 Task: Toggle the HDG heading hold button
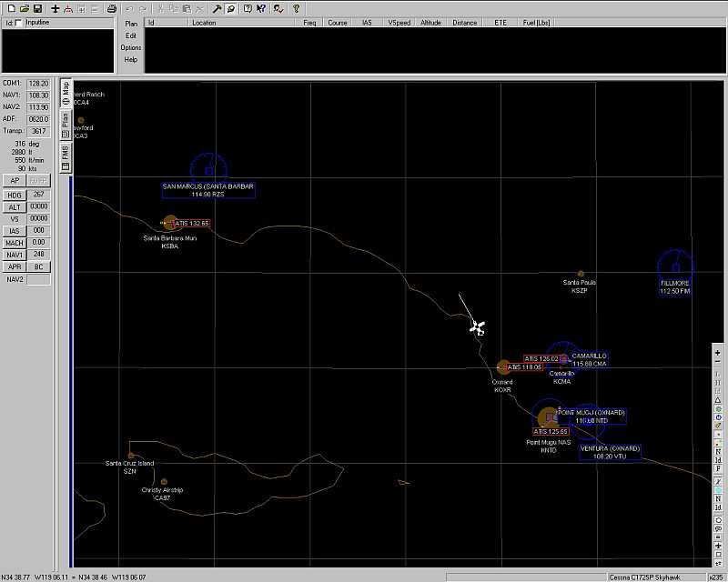[14, 195]
